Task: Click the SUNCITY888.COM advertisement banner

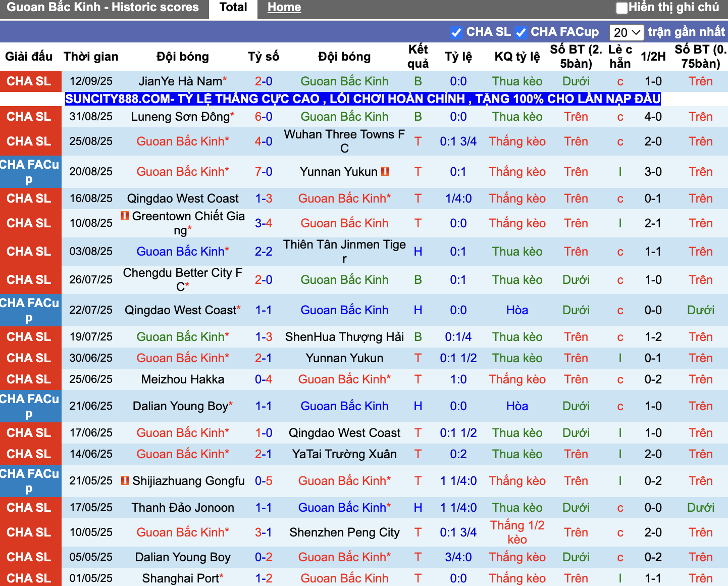Action: click(x=363, y=99)
